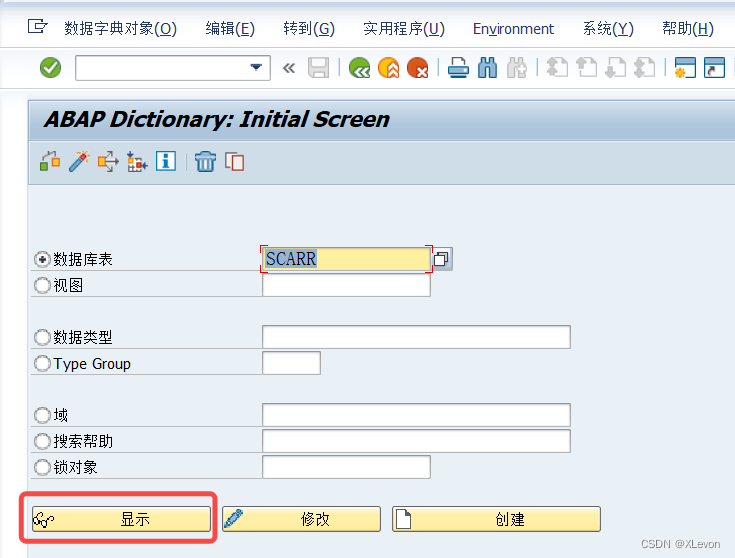Select the 域 radio button
The height and width of the screenshot is (558, 735).
tap(42, 415)
